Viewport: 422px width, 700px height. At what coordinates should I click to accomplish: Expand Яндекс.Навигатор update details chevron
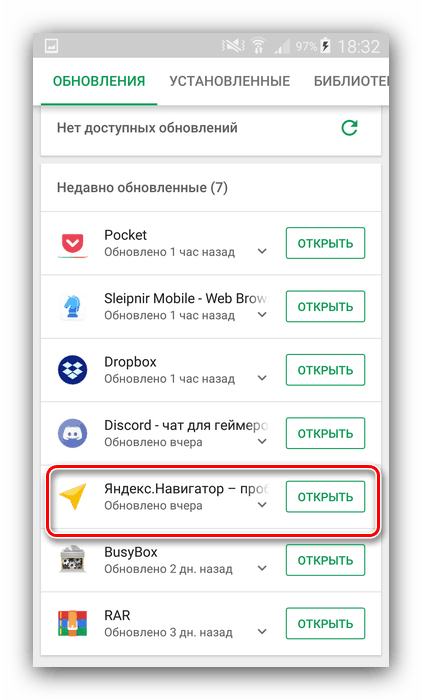click(x=262, y=505)
